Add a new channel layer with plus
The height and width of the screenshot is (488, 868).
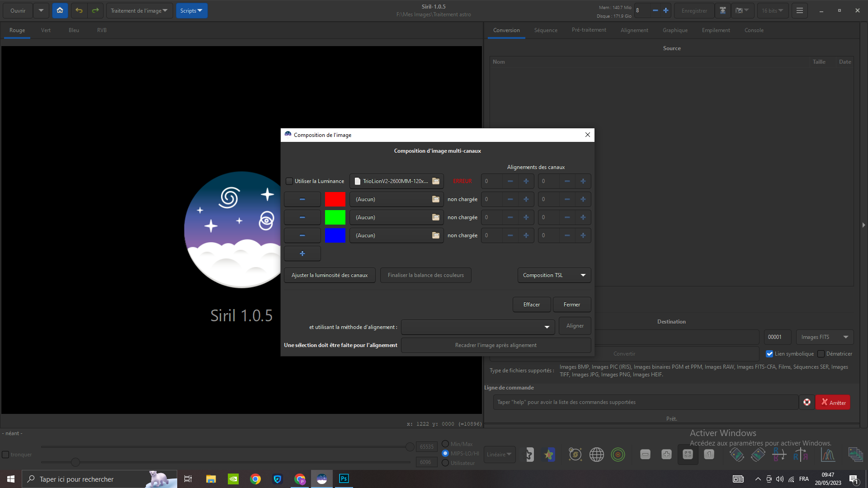(x=302, y=253)
